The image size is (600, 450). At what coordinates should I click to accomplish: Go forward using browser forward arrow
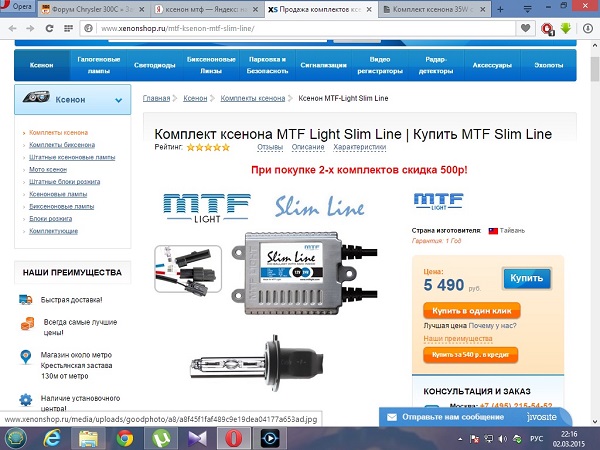pos(30,28)
